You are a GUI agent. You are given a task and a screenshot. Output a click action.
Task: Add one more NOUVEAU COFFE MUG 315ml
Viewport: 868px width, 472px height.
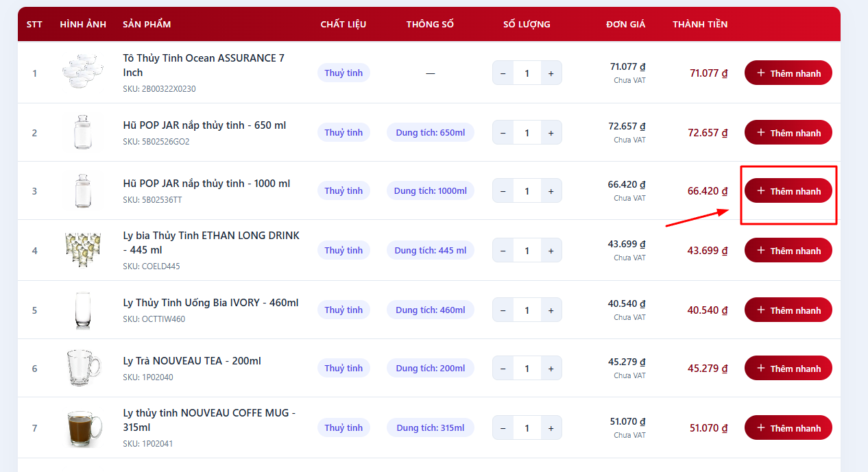551,428
